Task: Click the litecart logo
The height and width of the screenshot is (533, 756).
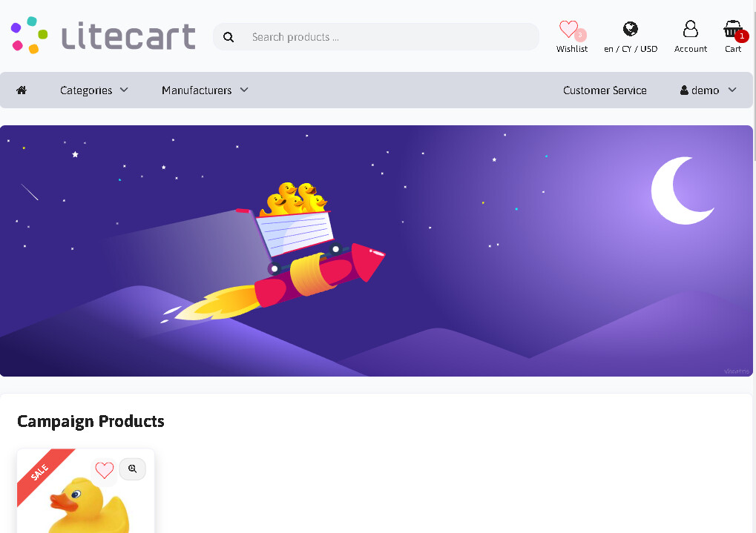Action: pyautogui.click(x=103, y=35)
